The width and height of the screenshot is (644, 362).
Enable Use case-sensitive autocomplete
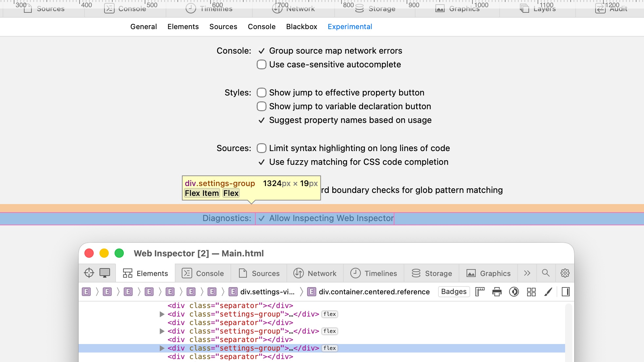[x=261, y=64]
